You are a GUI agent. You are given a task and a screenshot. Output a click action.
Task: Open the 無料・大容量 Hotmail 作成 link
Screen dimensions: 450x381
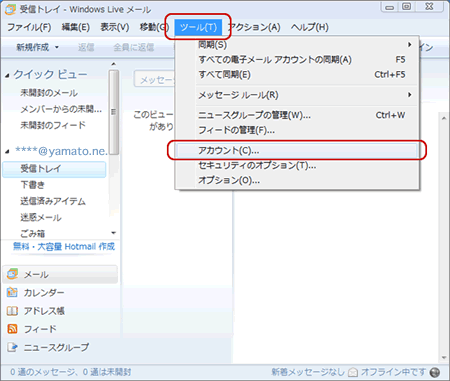click(64, 246)
